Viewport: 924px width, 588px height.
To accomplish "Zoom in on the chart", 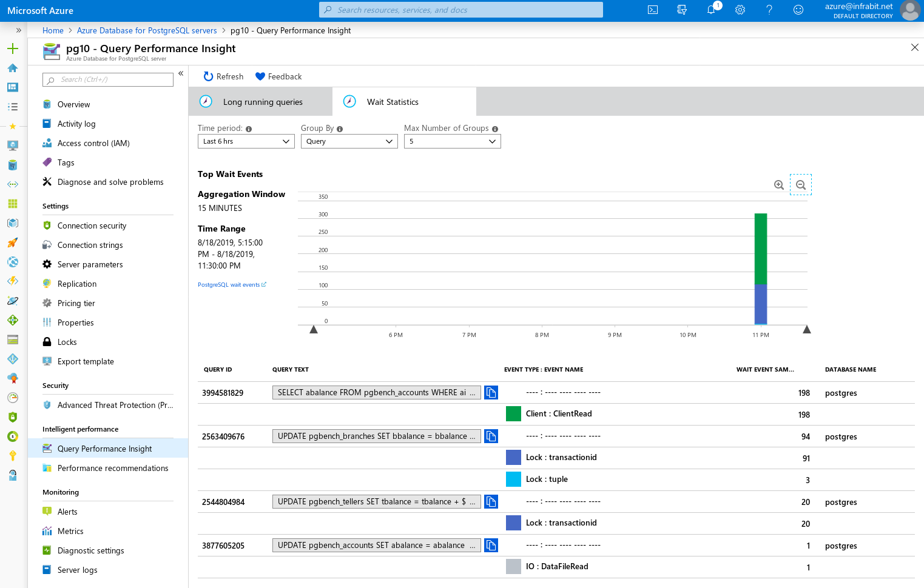I will (779, 185).
